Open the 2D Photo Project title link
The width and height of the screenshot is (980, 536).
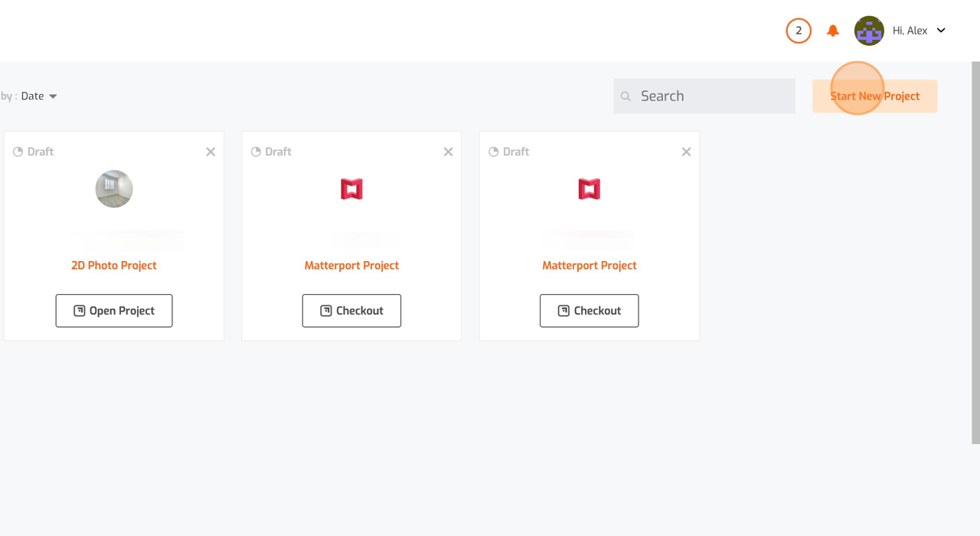tap(114, 266)
